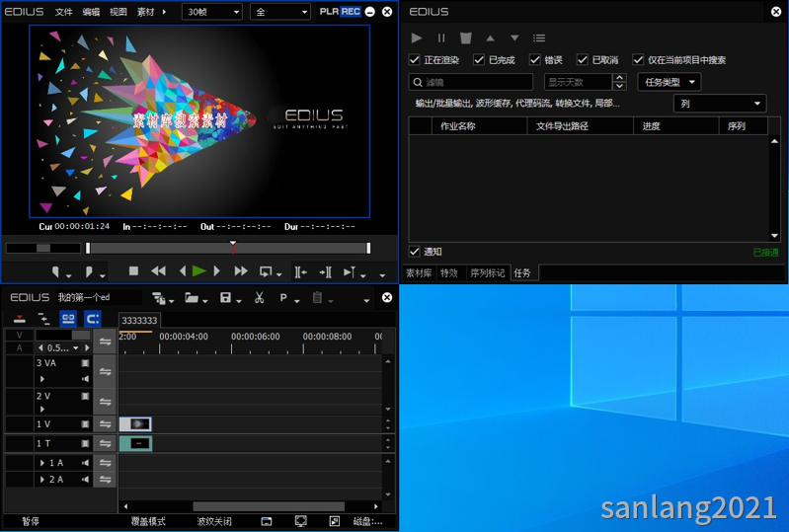Click the REC mode button
The width and height of the screenshot is (789, 532).
(x=351, y=12)
